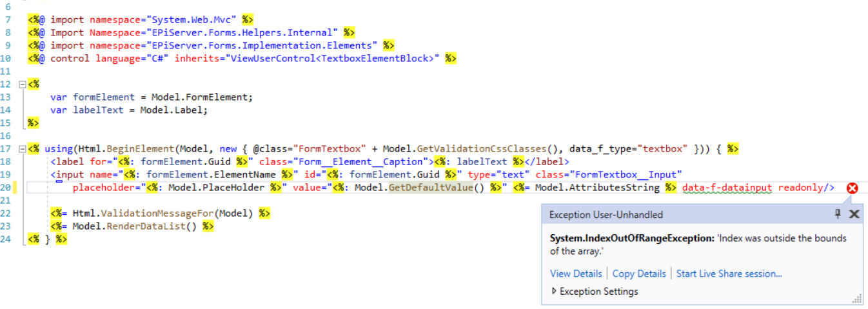This screenshot has height=309, width=868.
Task: Click line number 20 in the gutter
Action: click(x=8, y=188)
